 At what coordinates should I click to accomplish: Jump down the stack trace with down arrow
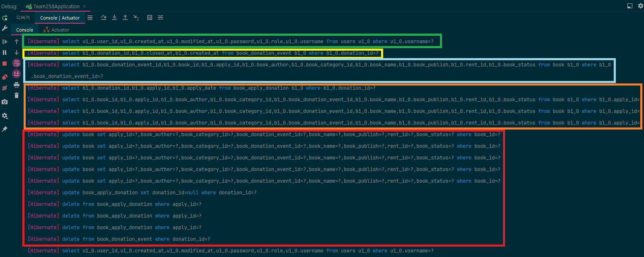click(x=17, y=52)
